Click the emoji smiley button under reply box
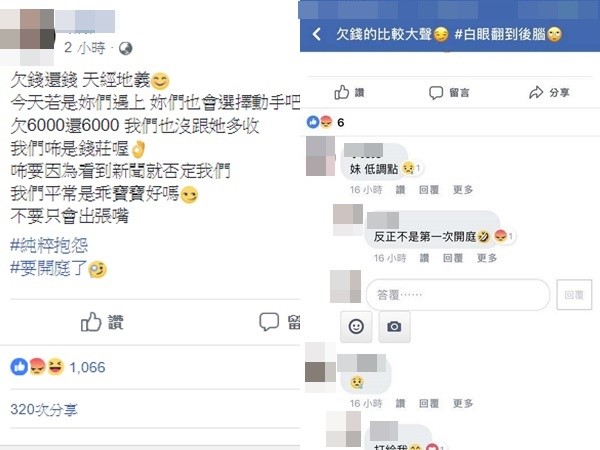The image size is (600, 450). pyautogui.click(x=356, y=326)
